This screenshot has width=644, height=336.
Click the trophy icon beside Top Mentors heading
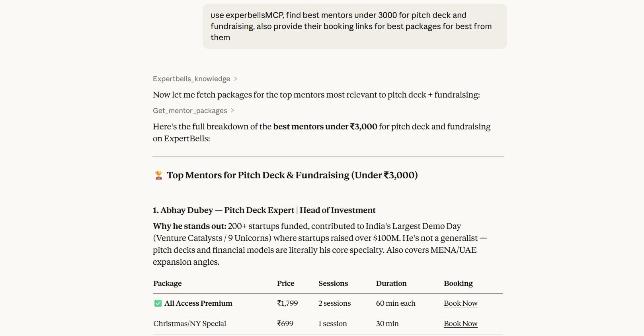(158, 175)
